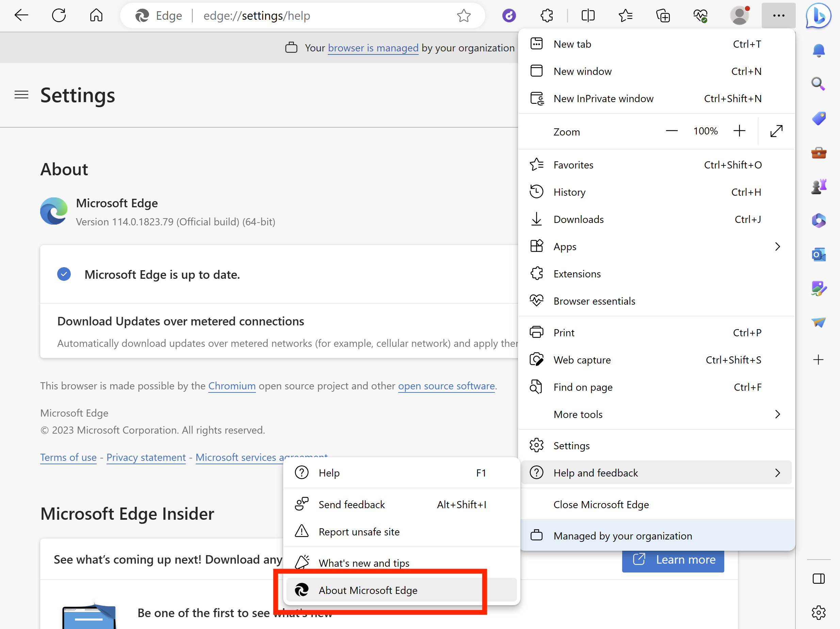Open the Browser essentials heart icon in the toolbar
The height and width of the screenshot is (629, 840).
pos(701,16)
